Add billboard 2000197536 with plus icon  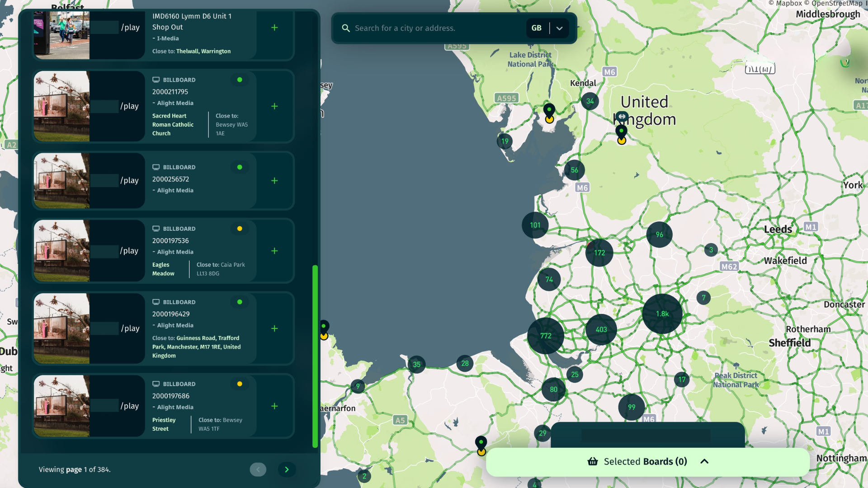click(274, 251)
